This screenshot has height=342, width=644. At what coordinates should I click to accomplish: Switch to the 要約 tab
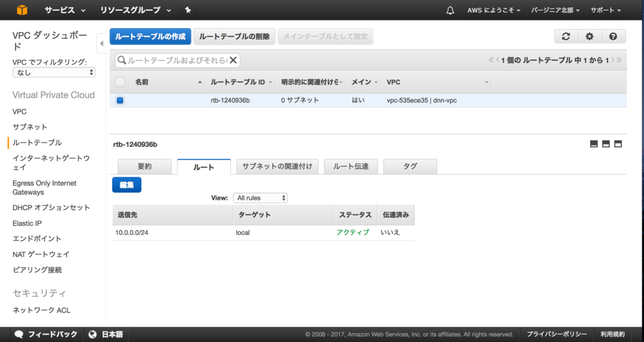pyautogui.click(x=145, y=166)
